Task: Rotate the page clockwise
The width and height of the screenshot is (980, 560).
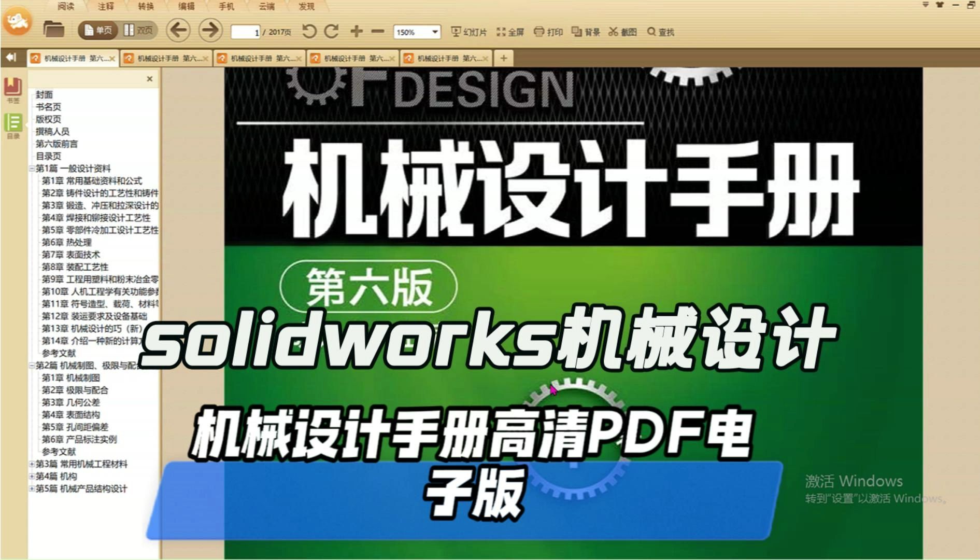Action: point(331,31)
